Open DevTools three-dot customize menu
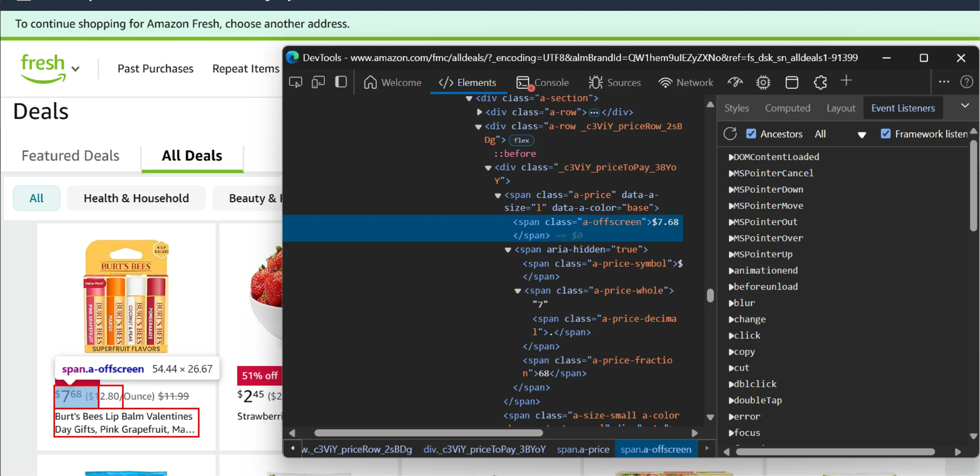Screen dimensions: 980x476 tap(944, 82)
